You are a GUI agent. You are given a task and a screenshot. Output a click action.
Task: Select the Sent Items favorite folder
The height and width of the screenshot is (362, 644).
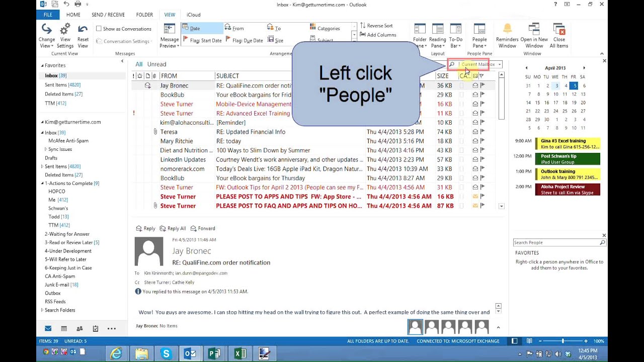click(62, 85)
